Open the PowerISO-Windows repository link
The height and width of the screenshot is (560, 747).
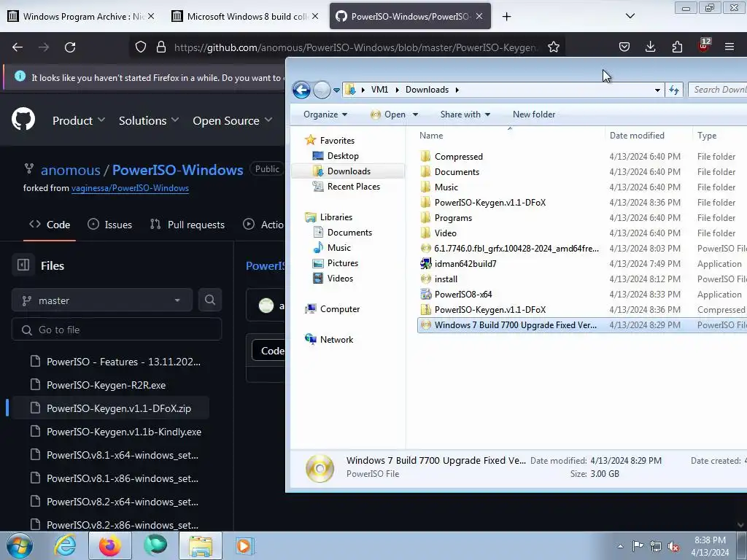point(178,170)
